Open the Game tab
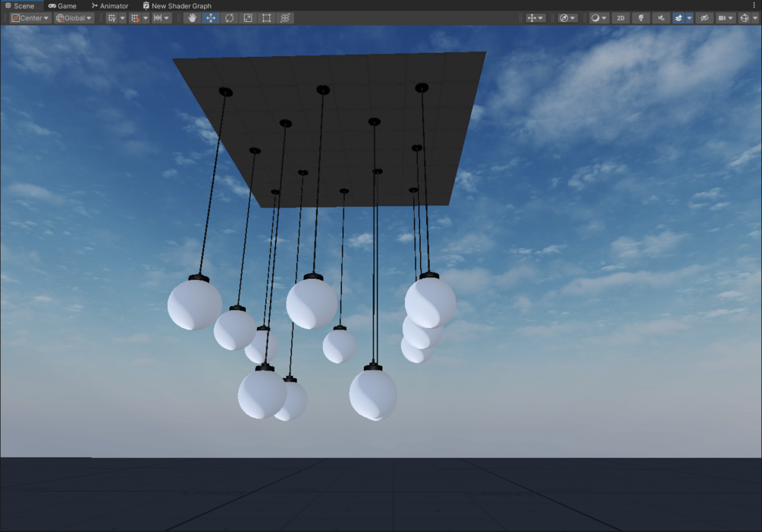 [x=63, y=6]
